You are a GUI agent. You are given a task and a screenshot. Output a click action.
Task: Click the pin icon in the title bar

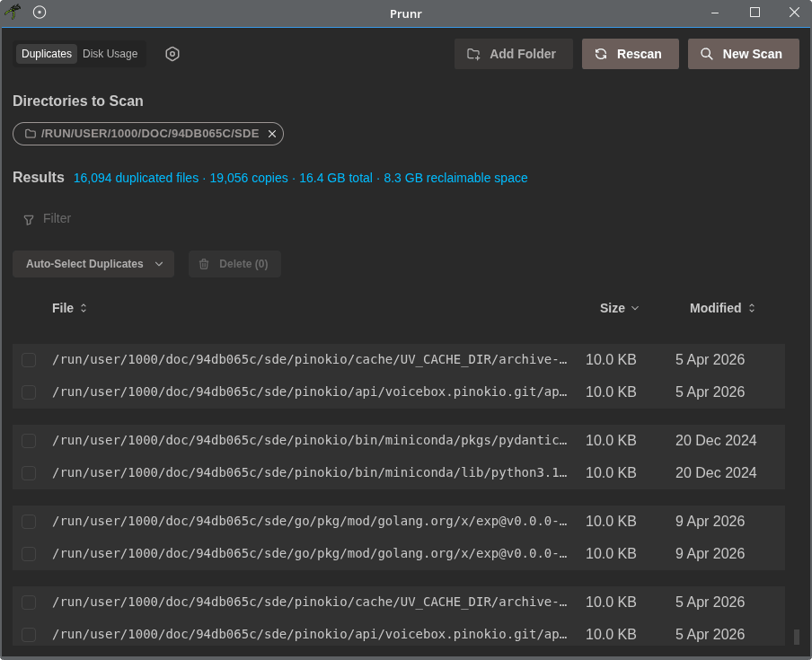[40, 13]
